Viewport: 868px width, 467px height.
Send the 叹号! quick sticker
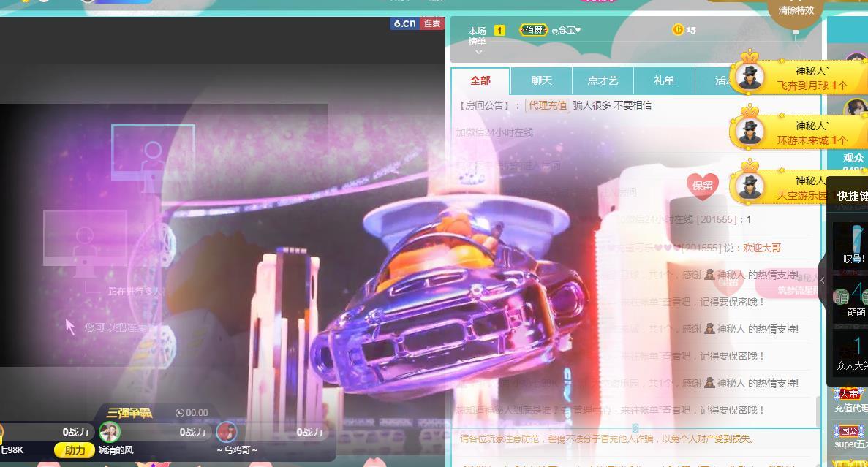853,245
